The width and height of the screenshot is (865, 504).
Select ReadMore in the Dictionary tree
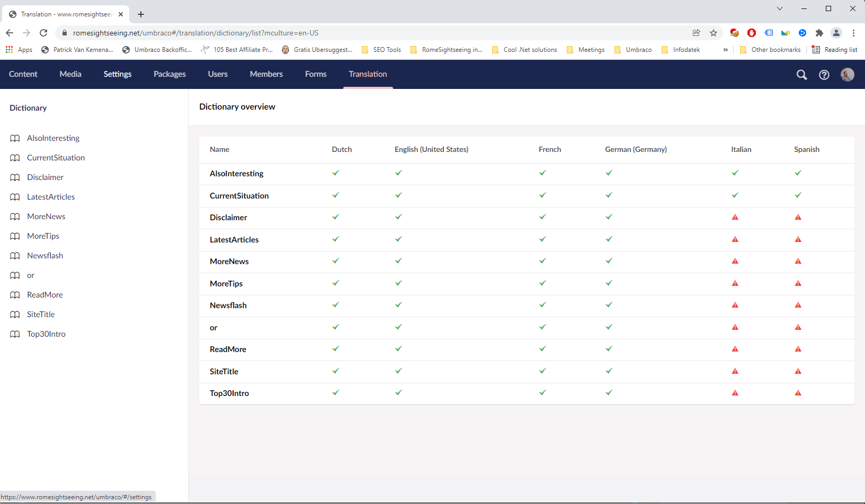tap(45, 295)
